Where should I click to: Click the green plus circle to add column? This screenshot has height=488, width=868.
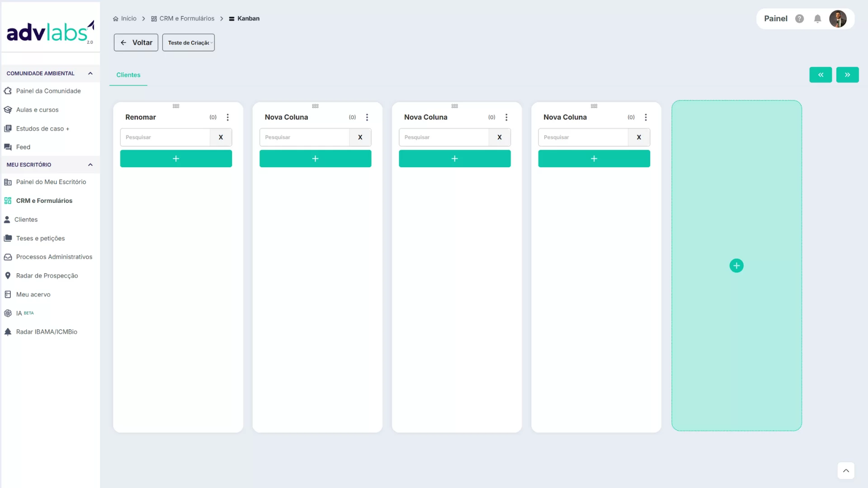tap(736, 266)
